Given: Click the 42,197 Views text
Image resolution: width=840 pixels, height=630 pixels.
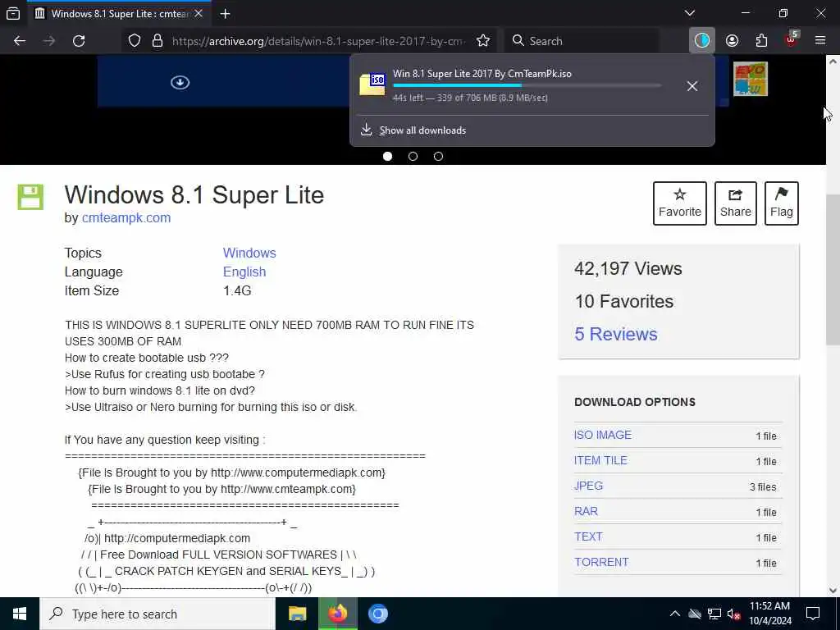Looking at the screenshot, I should tap(628, 268).
